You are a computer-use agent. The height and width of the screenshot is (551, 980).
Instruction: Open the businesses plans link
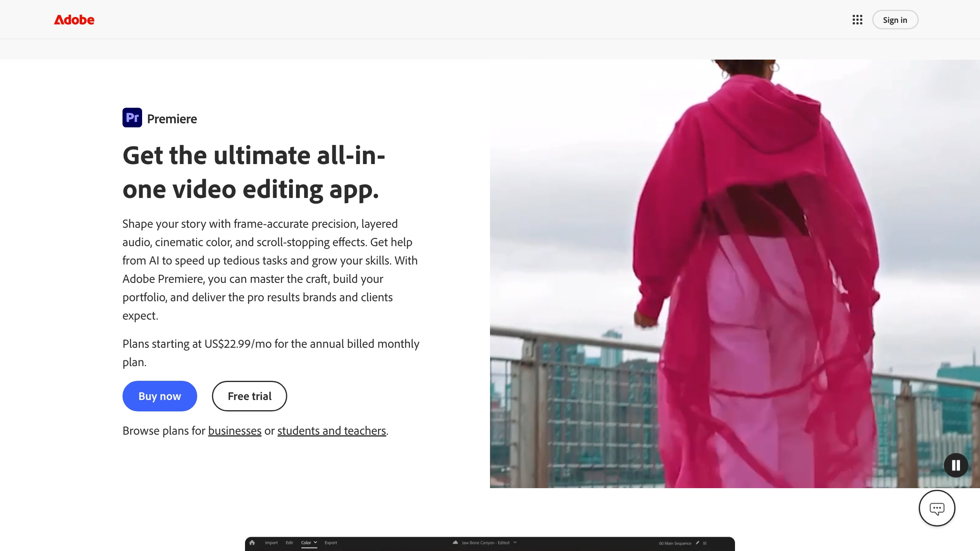[235, 431]
